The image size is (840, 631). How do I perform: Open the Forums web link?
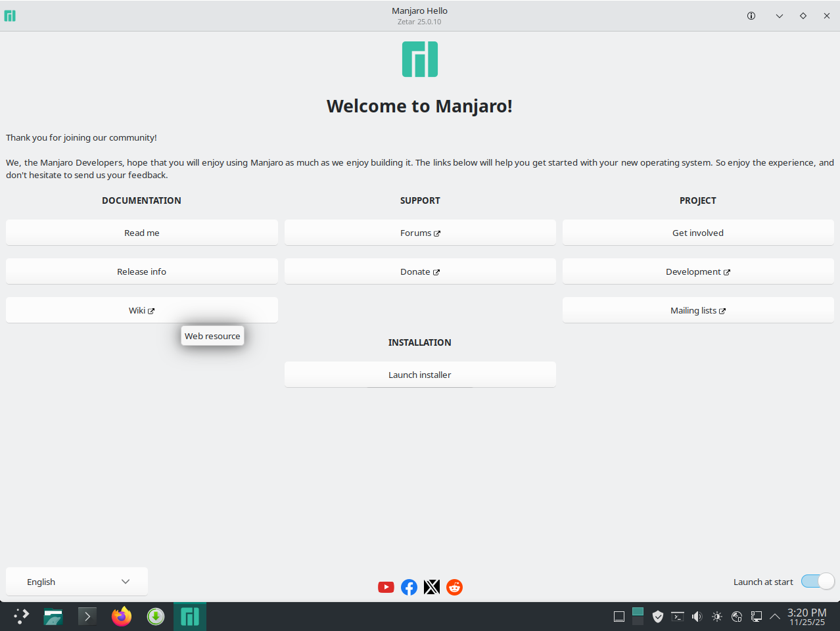click(420, 233)
